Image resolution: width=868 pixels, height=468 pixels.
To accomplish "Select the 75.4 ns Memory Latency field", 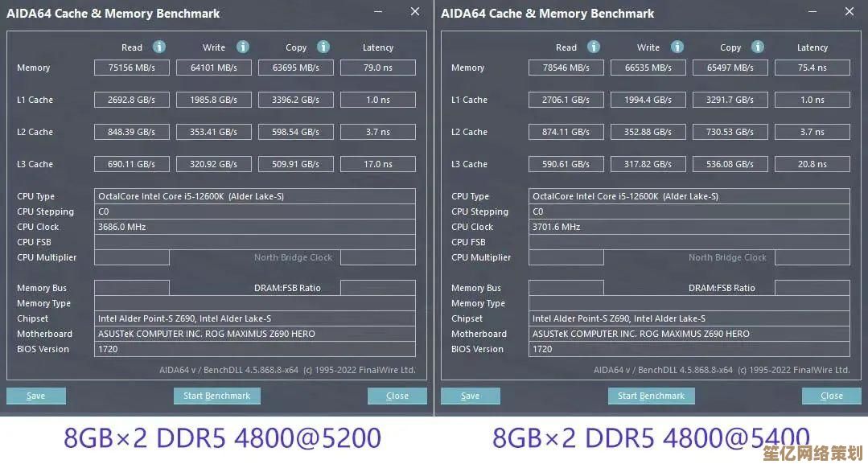I will (x=812, y=68).
